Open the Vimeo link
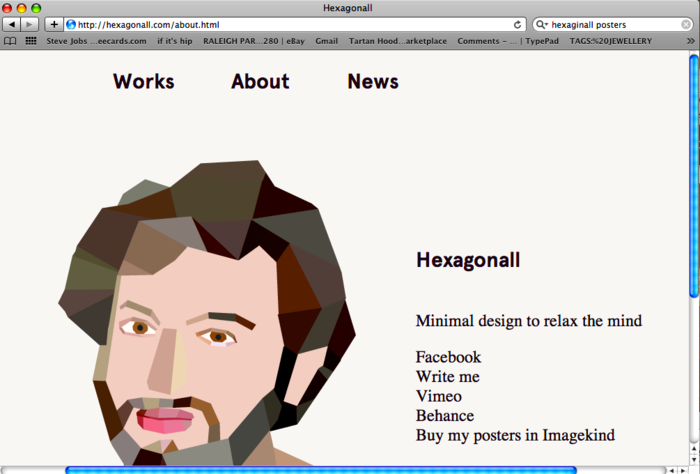The image size is (700, 474). tap(438, 396)
